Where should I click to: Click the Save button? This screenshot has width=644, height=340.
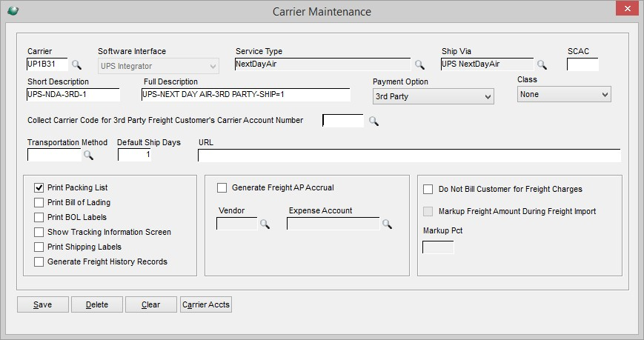tap(43, 304)
